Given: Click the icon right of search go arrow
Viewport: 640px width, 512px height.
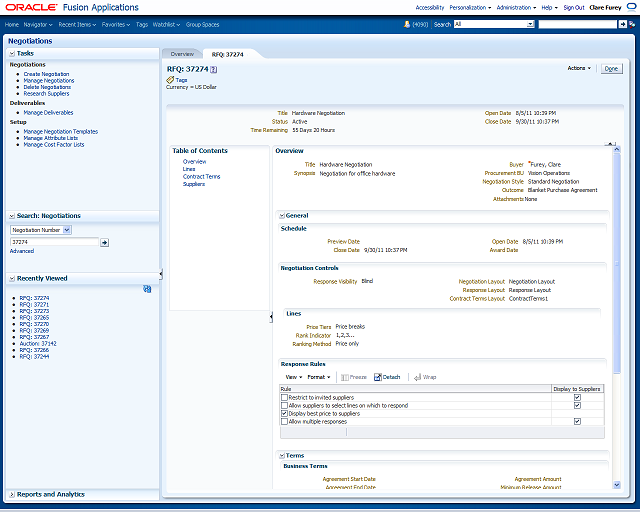Looking at the screenshot, I should pyautogui.click(x=632, y=24).
